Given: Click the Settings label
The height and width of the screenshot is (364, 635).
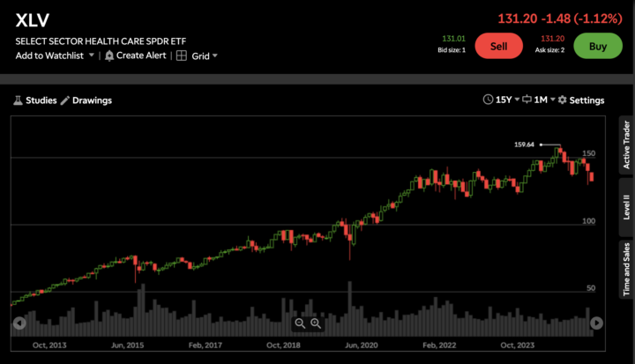Looking at the screenshot, I should click(x=586, y=100).
